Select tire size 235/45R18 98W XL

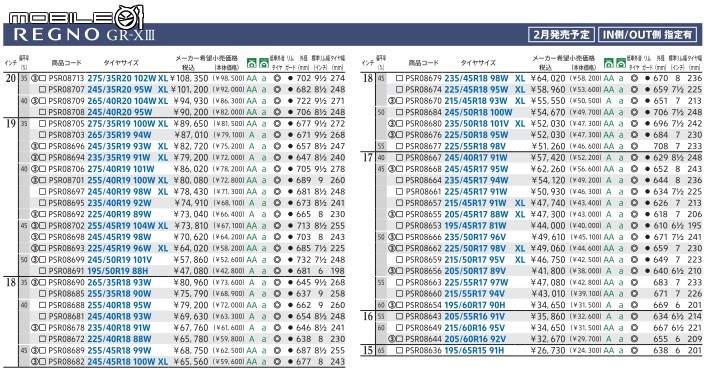484,78
